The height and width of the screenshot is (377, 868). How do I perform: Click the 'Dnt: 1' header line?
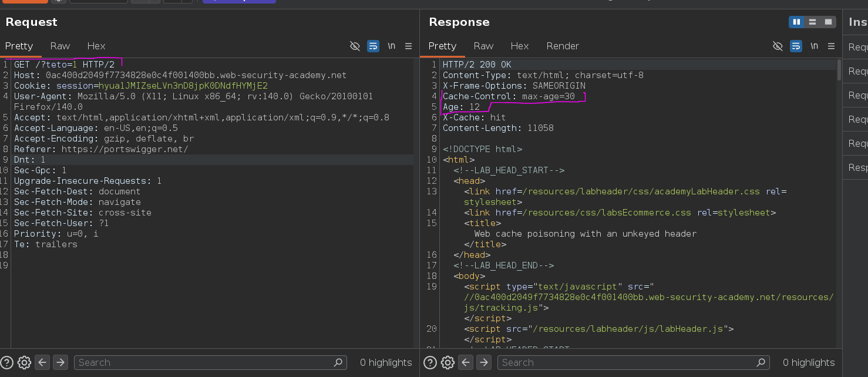[x=29, y=160]
